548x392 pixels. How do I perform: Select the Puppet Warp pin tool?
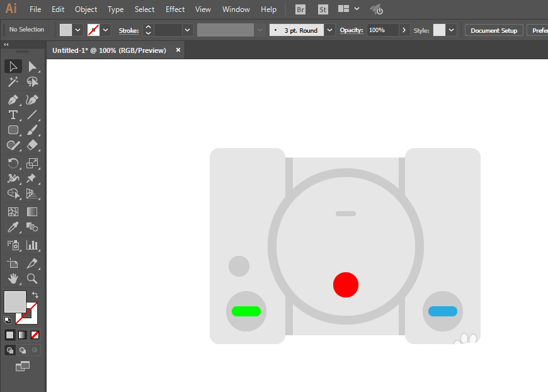[32, 178]
